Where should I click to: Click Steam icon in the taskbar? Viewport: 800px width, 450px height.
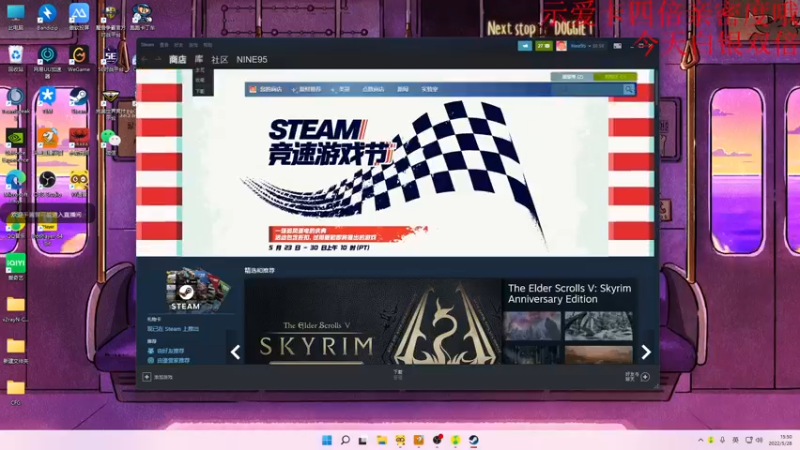473,440
